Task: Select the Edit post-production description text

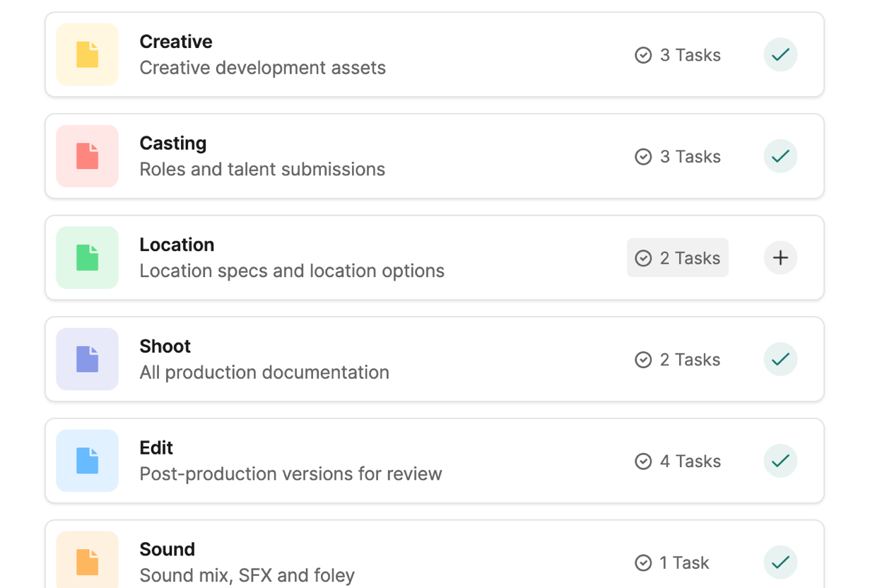Action: click(x=290, y=474)
